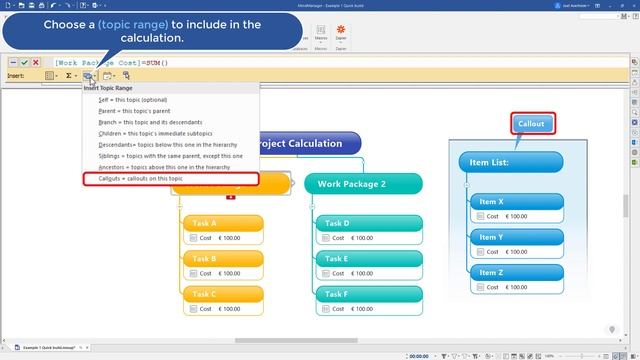Screen dimensions: 640x360
Task: Open dropdown arrow beside Topic Range icon
Action: [x=95, y=76]
